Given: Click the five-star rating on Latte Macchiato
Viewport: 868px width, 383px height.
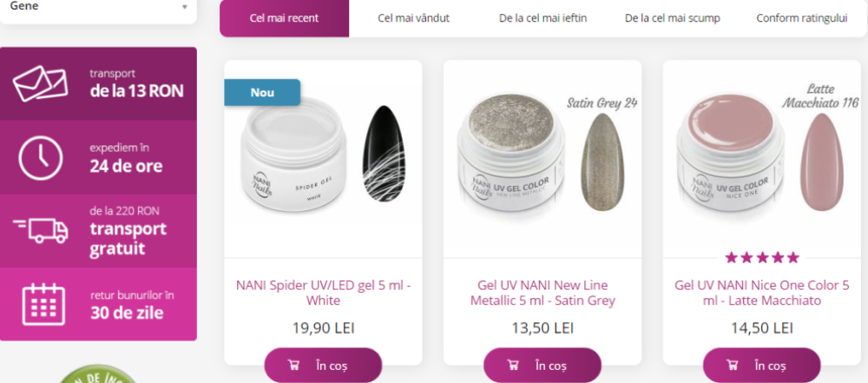Looking at the screenshot, I should pos(762,257).
